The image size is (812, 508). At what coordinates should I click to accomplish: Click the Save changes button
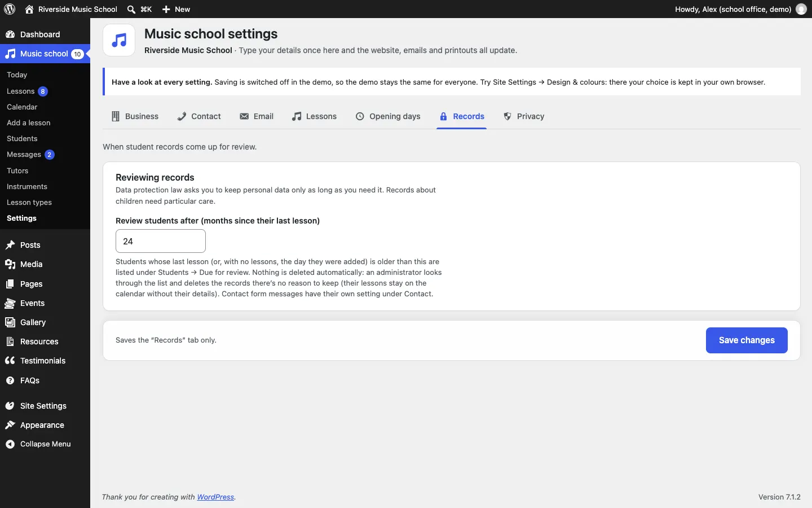[x=747, y=340]
